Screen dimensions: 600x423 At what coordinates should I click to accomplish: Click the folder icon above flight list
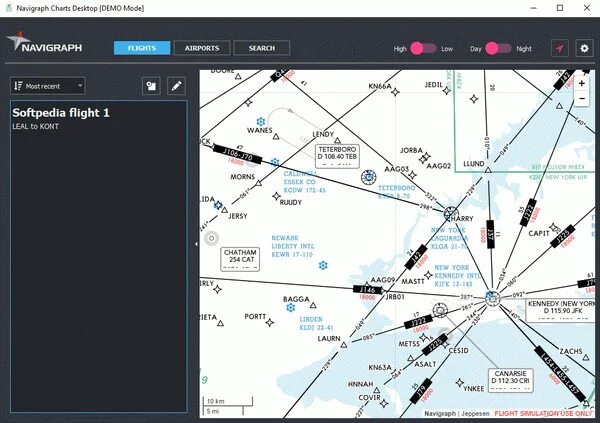[151, 86]
